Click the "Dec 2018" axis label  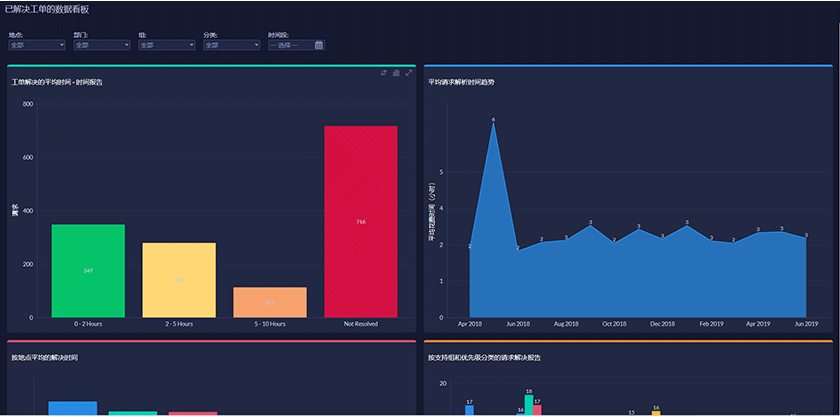pos(662,324)
